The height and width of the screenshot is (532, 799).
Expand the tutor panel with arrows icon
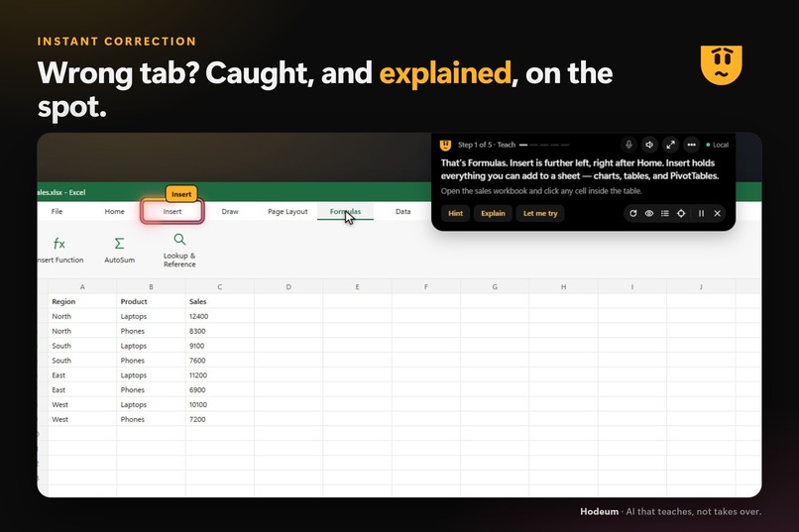click(x=670, y=145)
